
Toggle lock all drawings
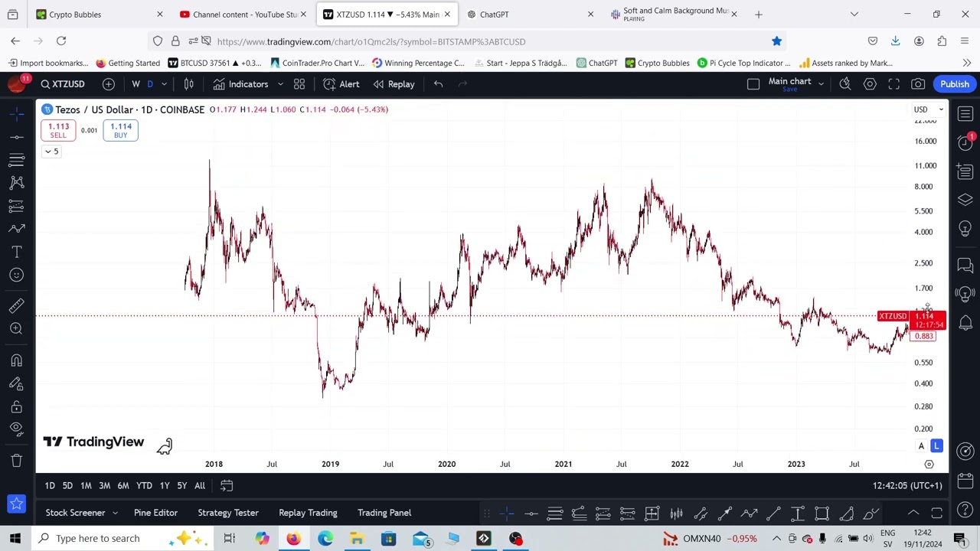click(x=17, y=406)
